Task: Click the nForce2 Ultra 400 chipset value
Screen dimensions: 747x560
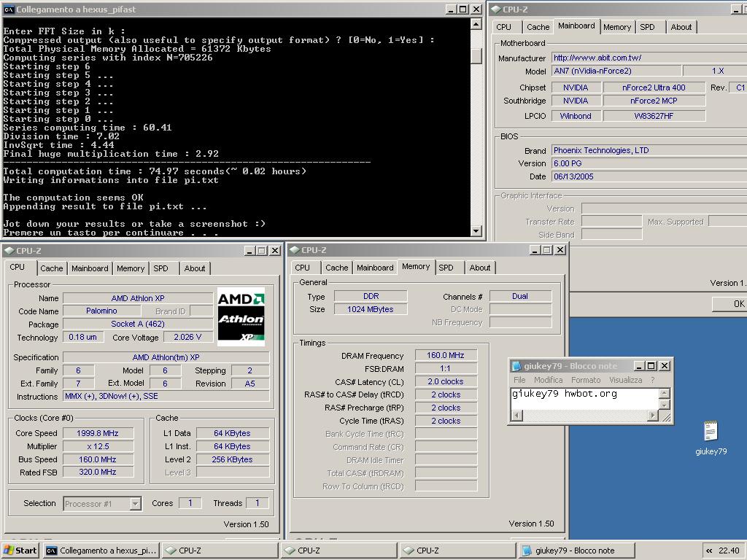Action: click(x=654, y=87)
